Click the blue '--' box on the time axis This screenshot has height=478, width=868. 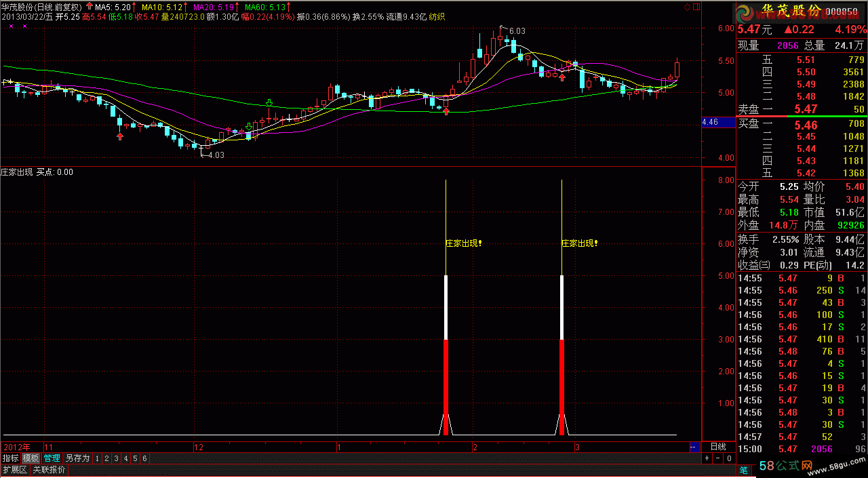[694, 447]
